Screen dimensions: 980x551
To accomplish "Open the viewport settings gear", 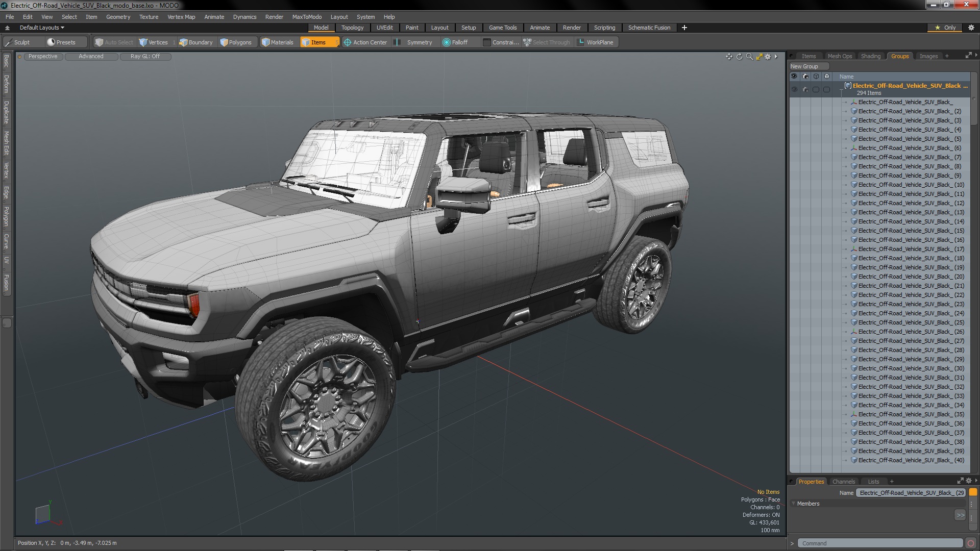I will point(768,57).
